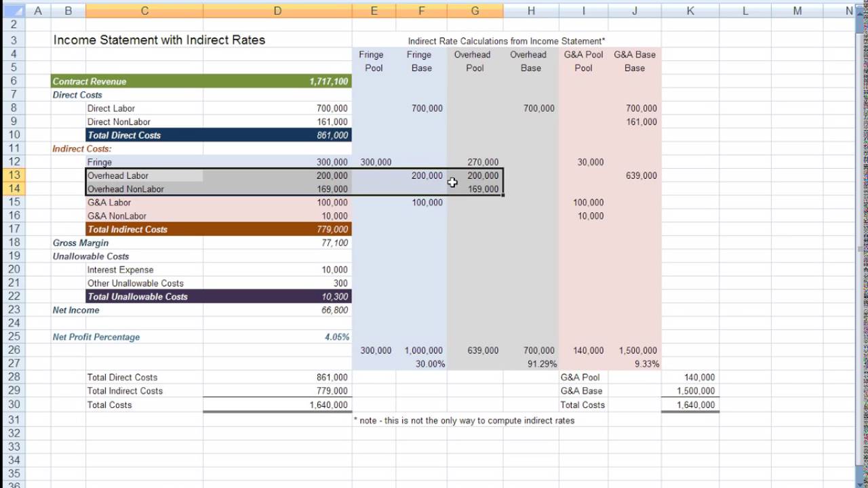Select the 77,100 gross margin value
Screen dimensions: 868x488
[x=277, y=243]
